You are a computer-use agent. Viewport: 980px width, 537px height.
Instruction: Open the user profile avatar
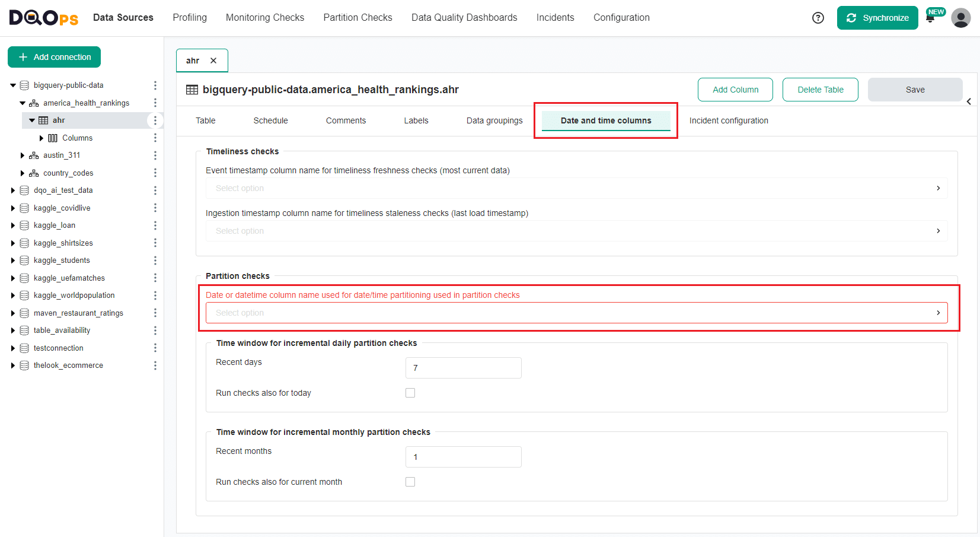960,18
